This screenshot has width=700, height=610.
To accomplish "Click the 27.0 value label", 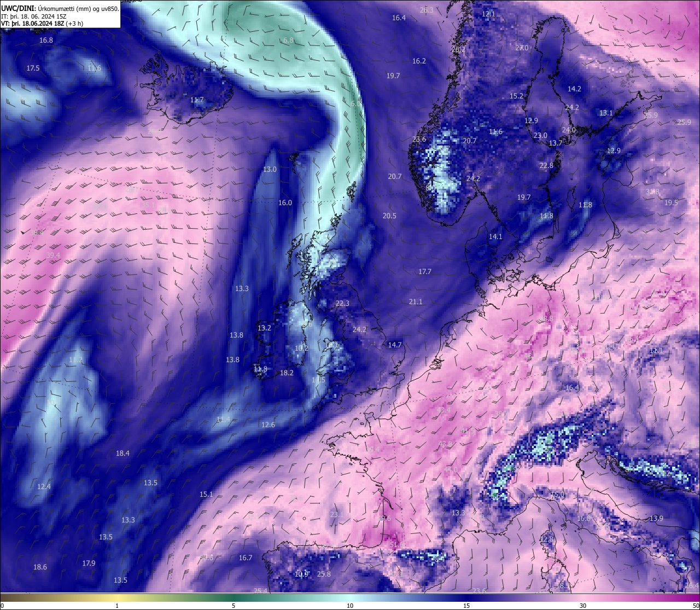I will pyautogui.click(x=522, y=48).
